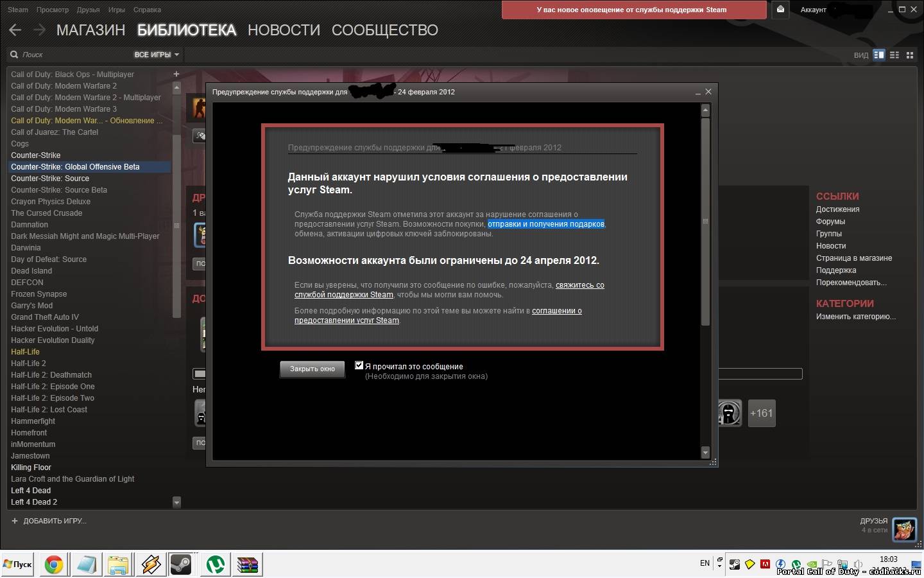924x578 pixels.
Task: Click the yellow tag tray icon
Action: [749, 564]
